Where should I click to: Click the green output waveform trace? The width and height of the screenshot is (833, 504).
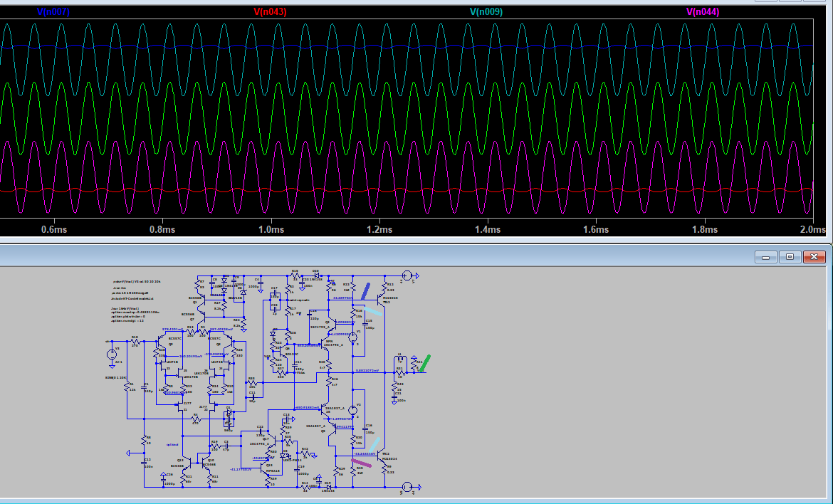pyautogui.click(x=409, y=118)
